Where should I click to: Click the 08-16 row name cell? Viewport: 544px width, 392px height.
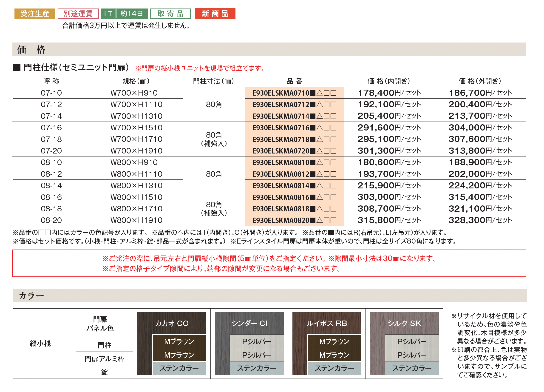click(x=51, y=197)
